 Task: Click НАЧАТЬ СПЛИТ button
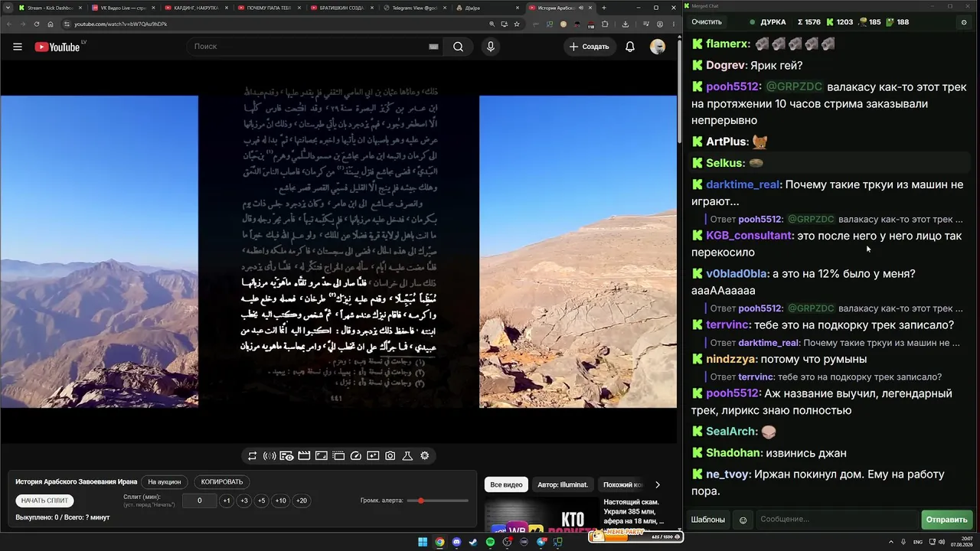pos(45,500)
